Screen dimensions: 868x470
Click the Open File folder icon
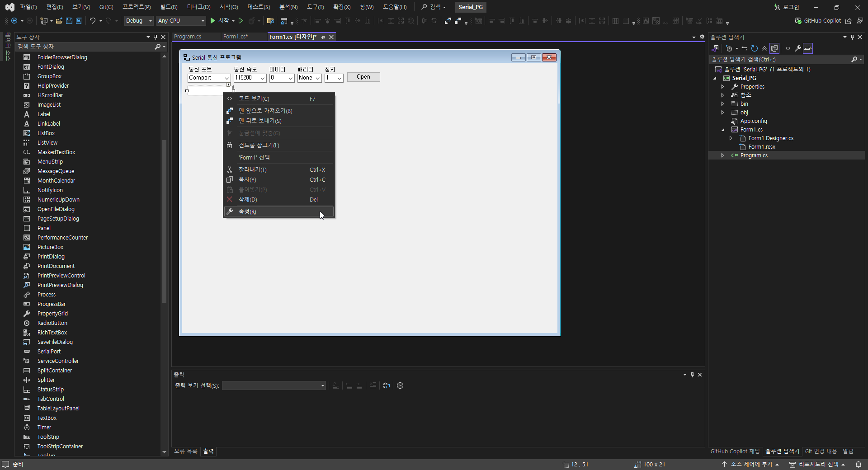point(59,21)
